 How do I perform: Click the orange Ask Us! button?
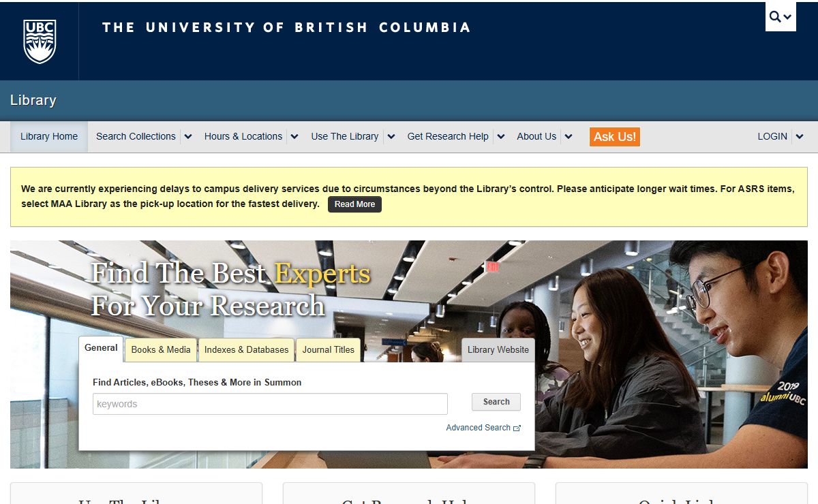(x=615, y=137)
